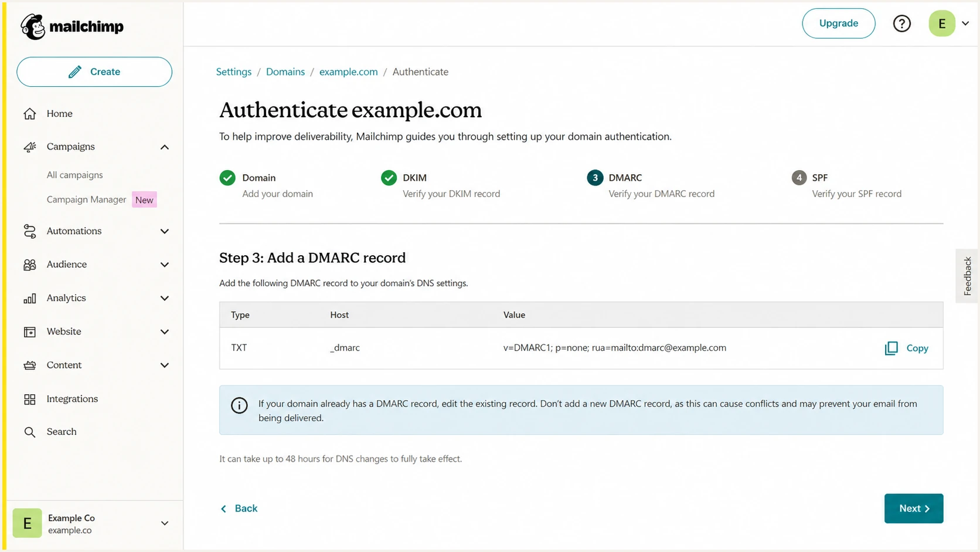Viewport: 980px width, 552px height.
Task: Click the green E profile avatar
Action: pos(942,23)
